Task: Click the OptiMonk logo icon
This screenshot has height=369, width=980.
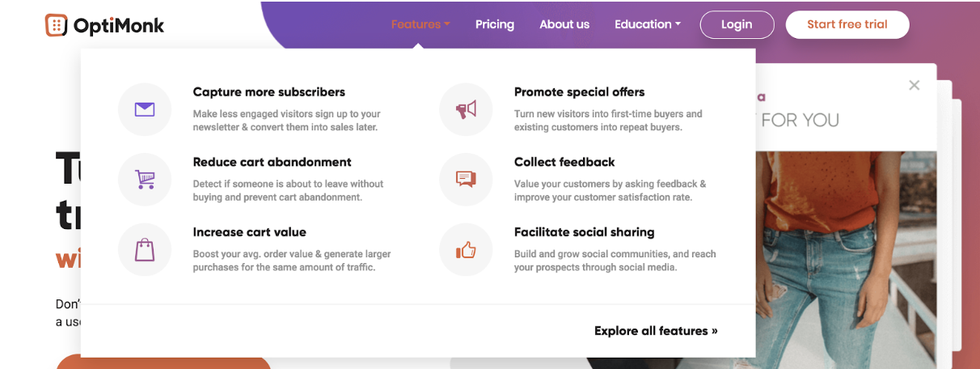Action: coord(56,25)
